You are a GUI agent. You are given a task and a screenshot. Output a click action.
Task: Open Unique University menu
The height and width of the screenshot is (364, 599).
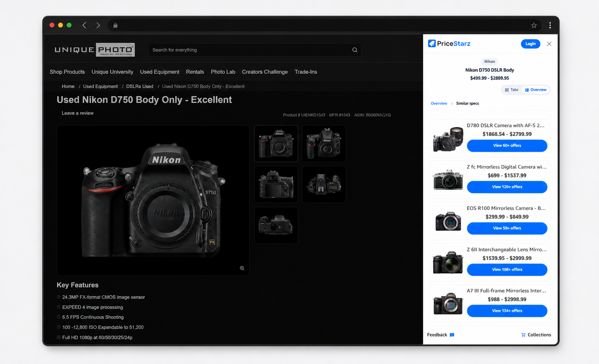[112, 72]
